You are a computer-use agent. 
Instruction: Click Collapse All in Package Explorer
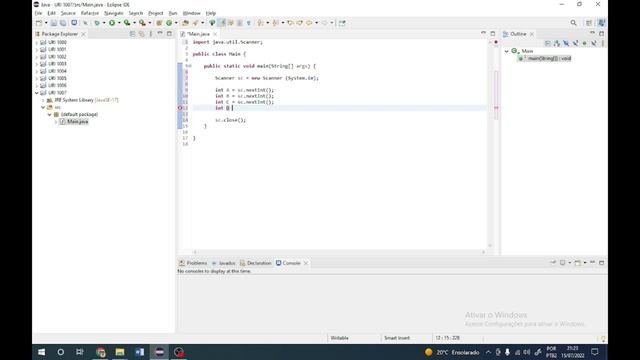point(132,34)
